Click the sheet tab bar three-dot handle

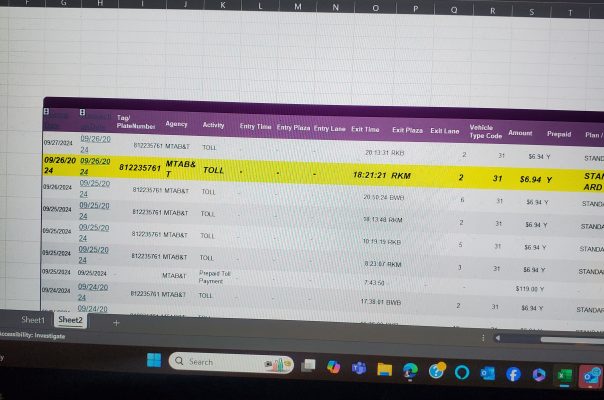pos(483,338)
